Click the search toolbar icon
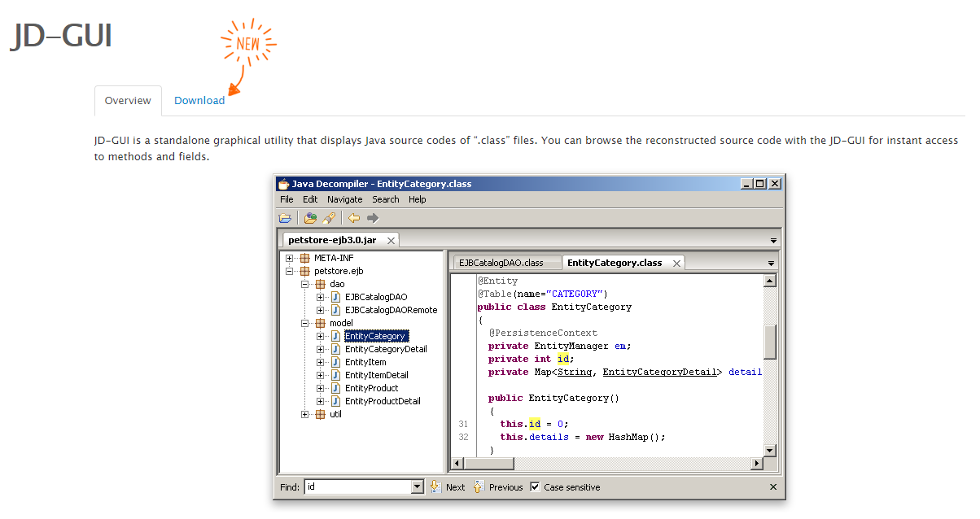This screenshot has width=980, height=519. pos(329,218)
